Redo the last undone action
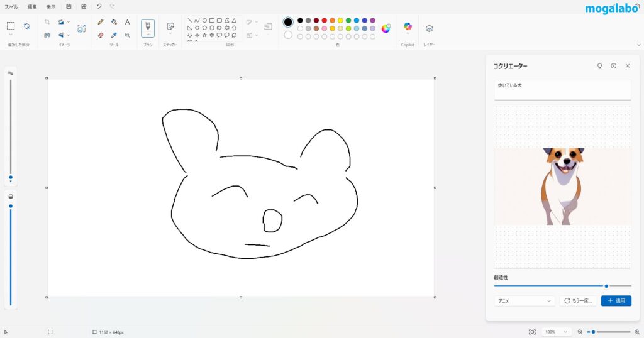The height and width of the screenshot is (338, 644). coord(112,6)
